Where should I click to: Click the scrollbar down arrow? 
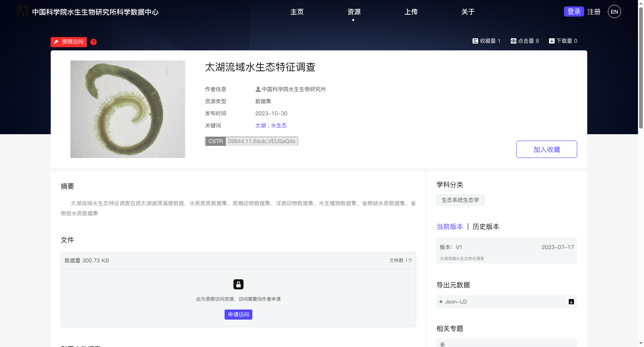[x=641, y=343]
